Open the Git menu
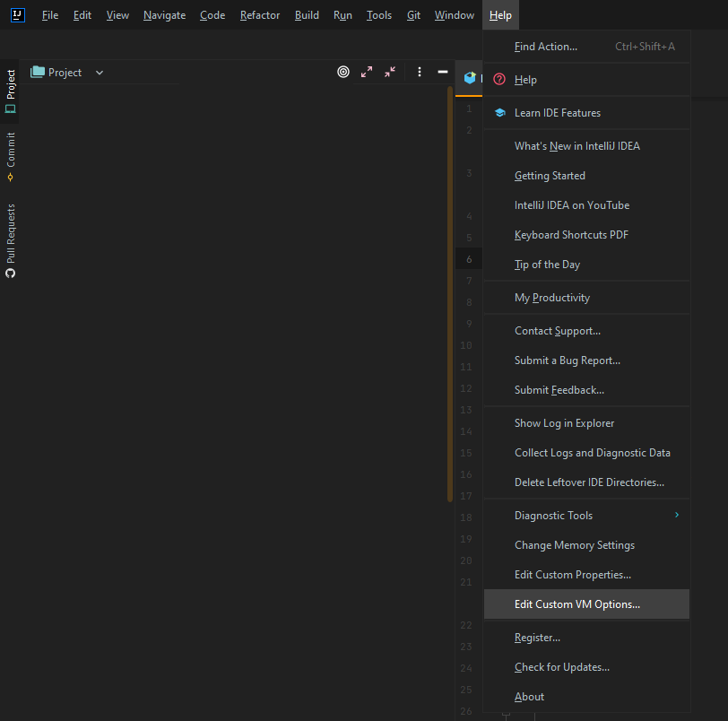 (x=412, y=14)
